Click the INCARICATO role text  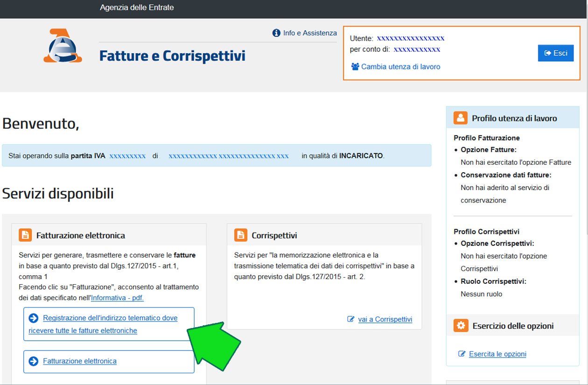point(361,156)
